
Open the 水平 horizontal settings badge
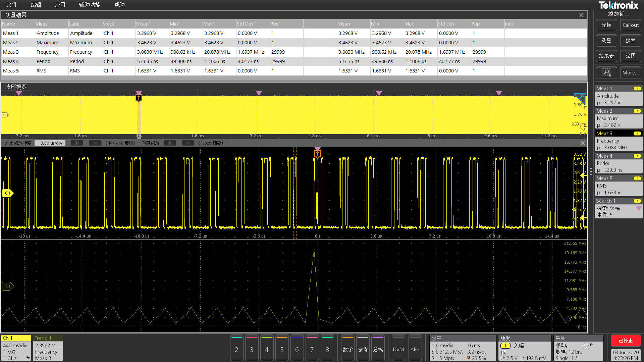click(463, 348)
